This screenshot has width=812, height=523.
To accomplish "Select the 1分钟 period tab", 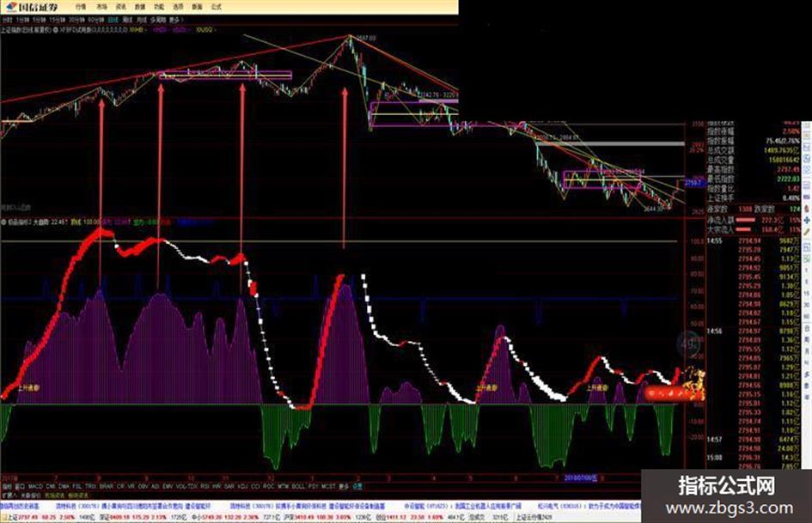I will point(23,20).
